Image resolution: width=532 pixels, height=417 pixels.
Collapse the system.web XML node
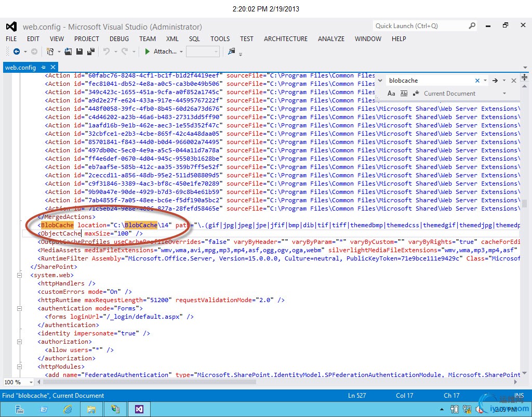tap(19, 275)
